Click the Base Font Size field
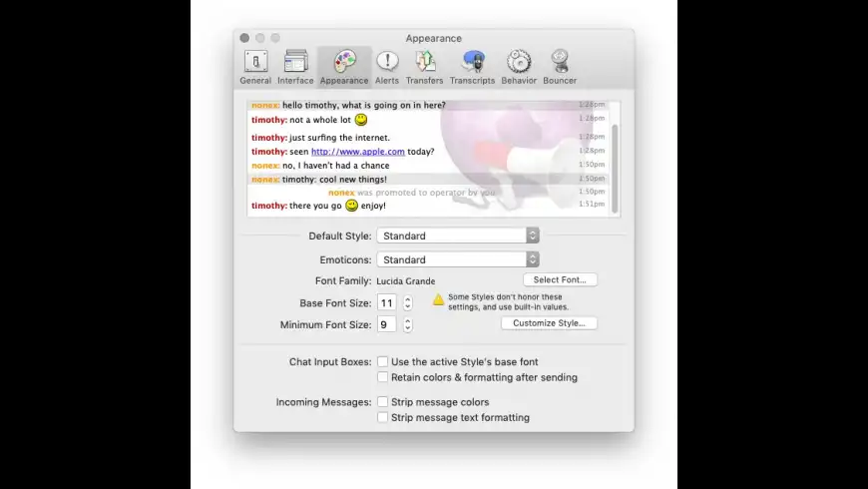The image size is (868, 489). point(387,303)
